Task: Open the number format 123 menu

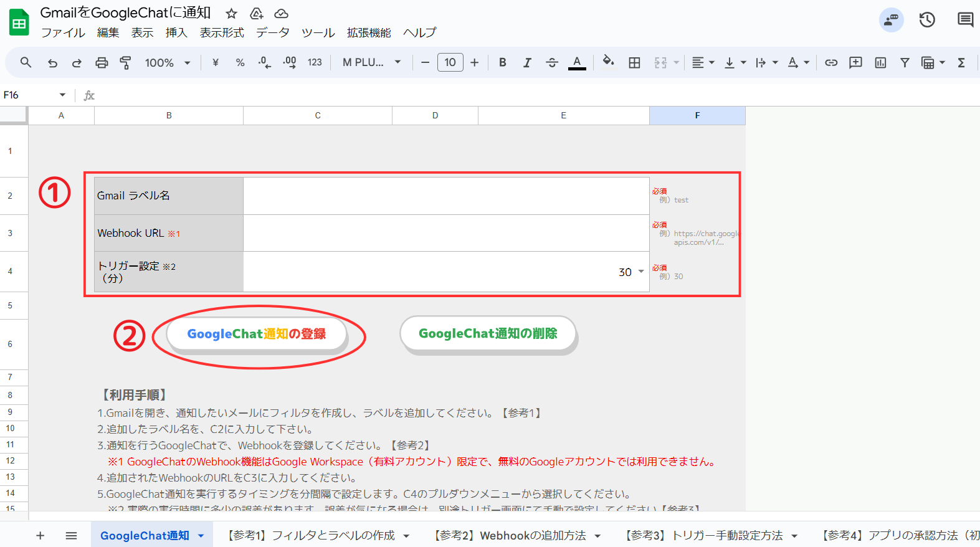Action: [x=315, y=62]
